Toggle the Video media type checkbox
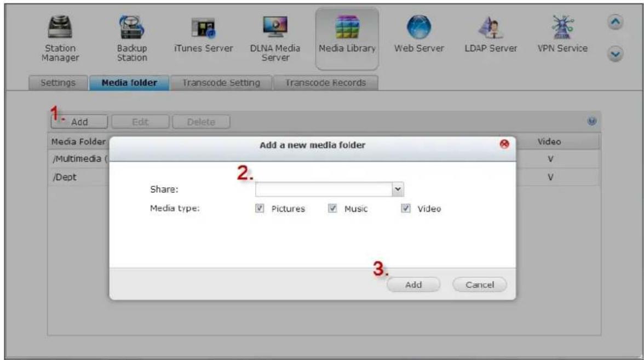Viewport: 644px width, 360px height. [406, 208]
